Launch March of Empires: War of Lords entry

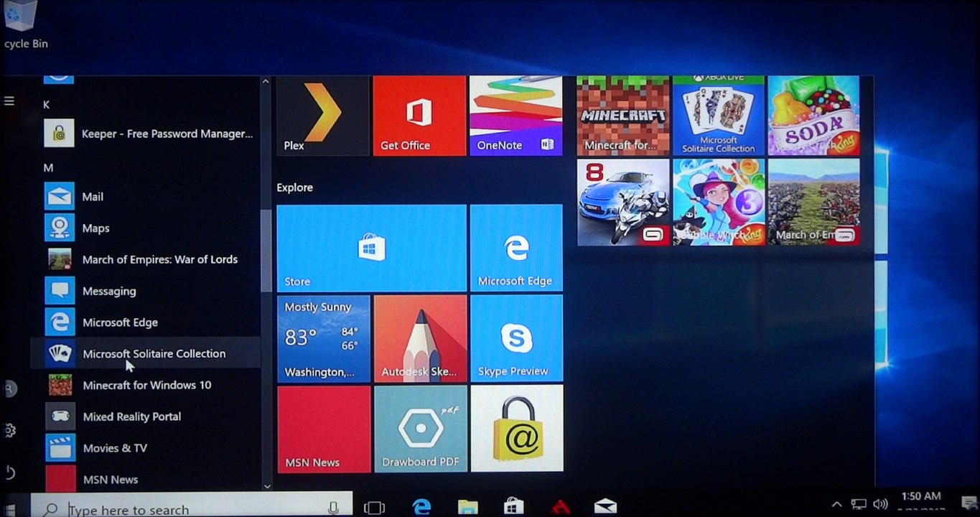tap(146, 259)
